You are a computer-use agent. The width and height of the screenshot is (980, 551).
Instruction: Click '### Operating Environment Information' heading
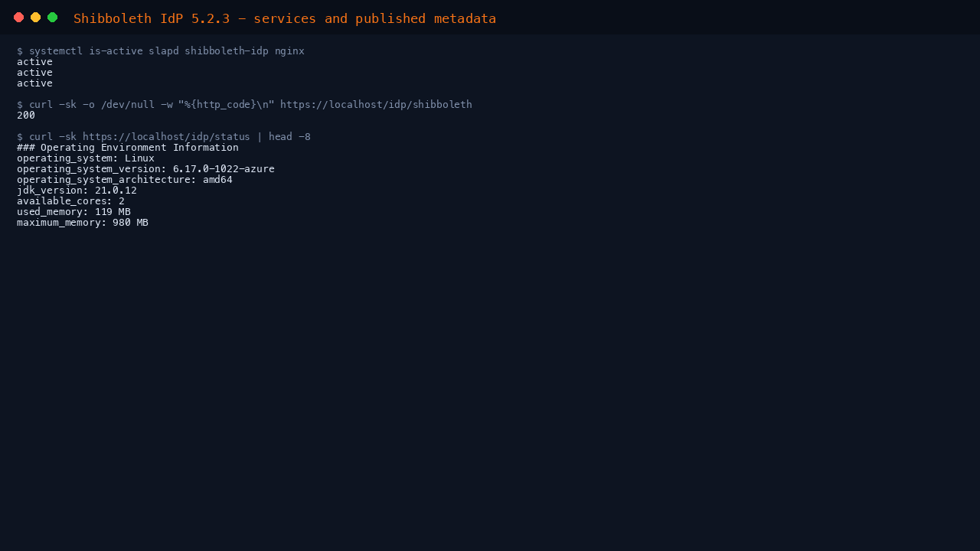click(x=128, y=148)
